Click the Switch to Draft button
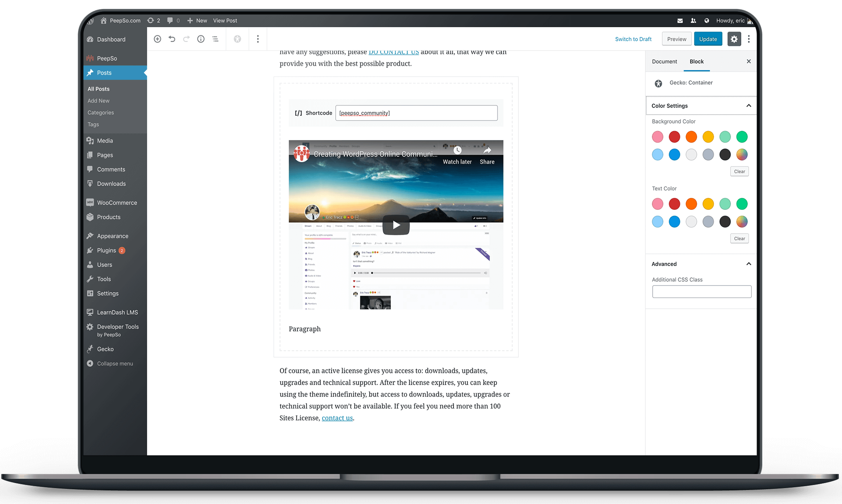This screenshot has height=504, width=842. pyautogui.click(x=634, y=39)
